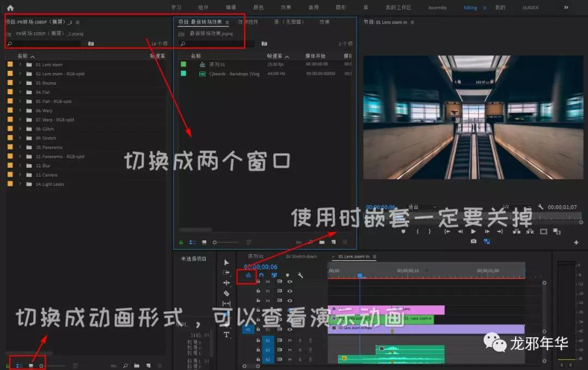Open timeline display settings wrench
The image size is (588, 370).
tap(301, 275)
